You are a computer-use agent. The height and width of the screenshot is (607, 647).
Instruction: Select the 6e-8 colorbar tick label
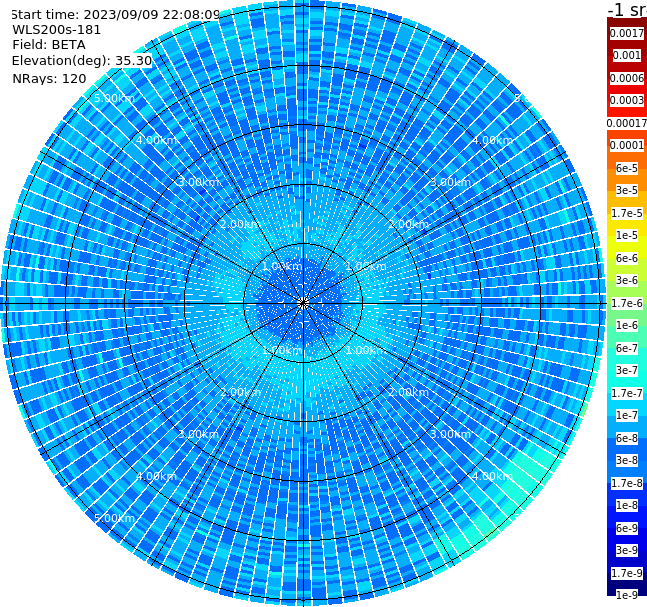627,438
